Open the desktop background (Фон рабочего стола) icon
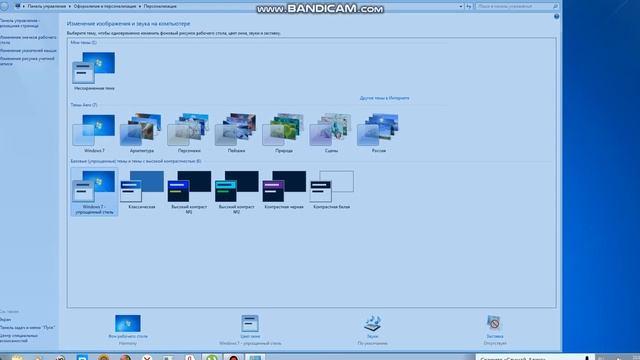Image resolution: width=640 pixels, height=360 pixels. coord(127,324)
